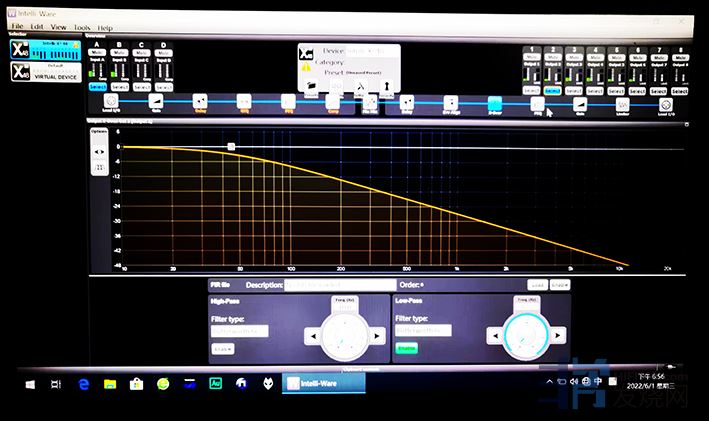Click the Select button under Output 8
Viewport: 709px width, 421px height.
[680, 91]
